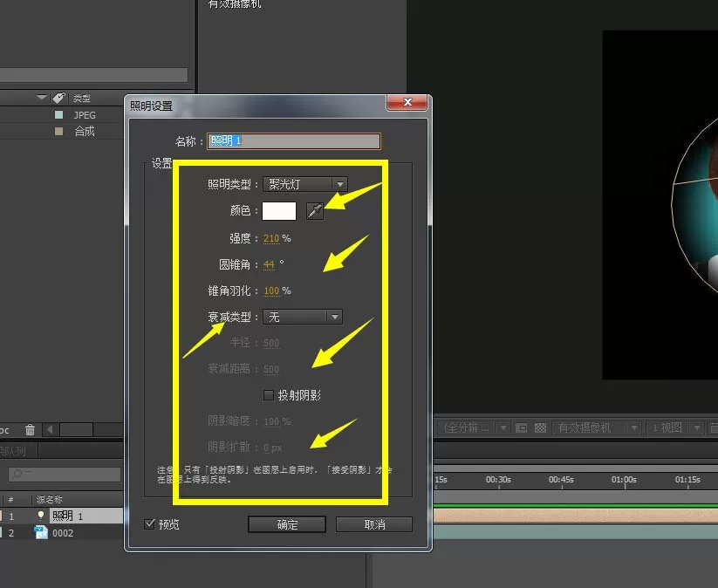
Task: Click the region of interest icon in viewer
Action: tap(521, 427)
